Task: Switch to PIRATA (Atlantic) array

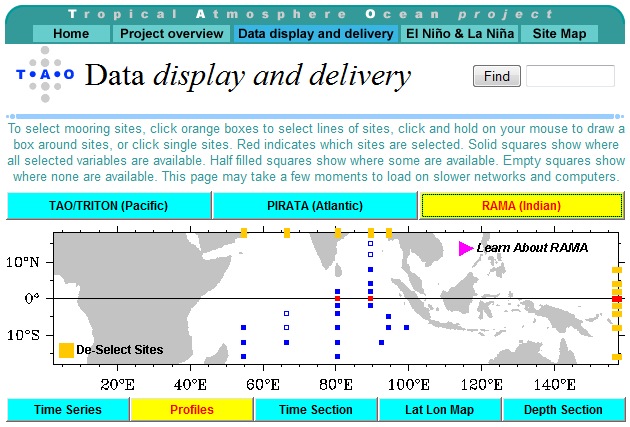Action: pyautogui.click(x=315, y=206)
